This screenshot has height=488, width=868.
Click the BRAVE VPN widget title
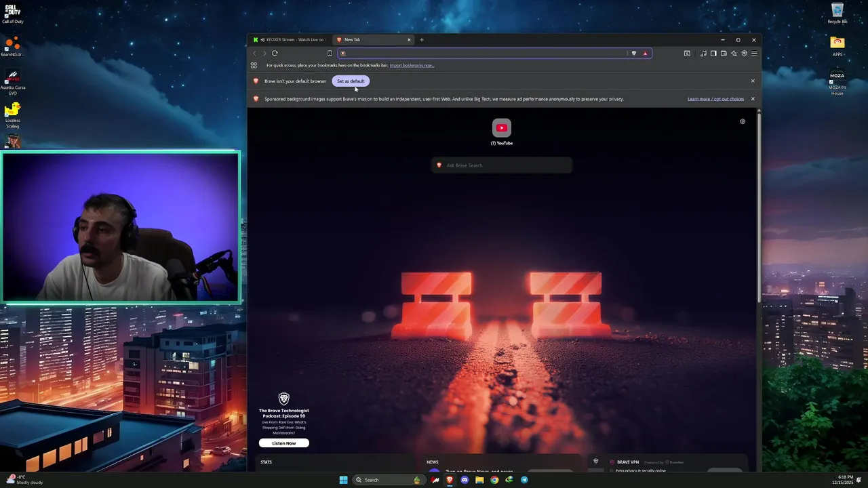pos(628,462)
